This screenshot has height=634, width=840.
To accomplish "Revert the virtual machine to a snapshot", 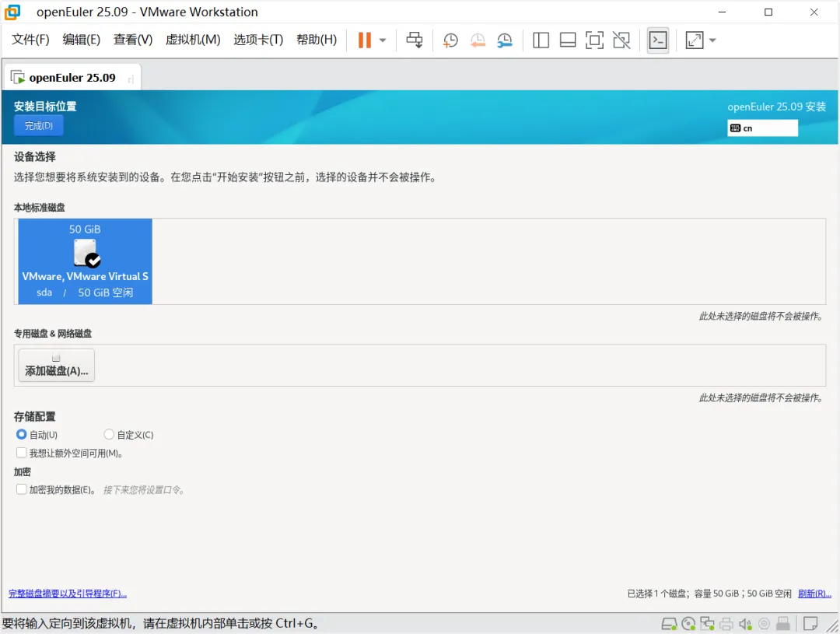I will pyautogui.click(x=478, y=40).
